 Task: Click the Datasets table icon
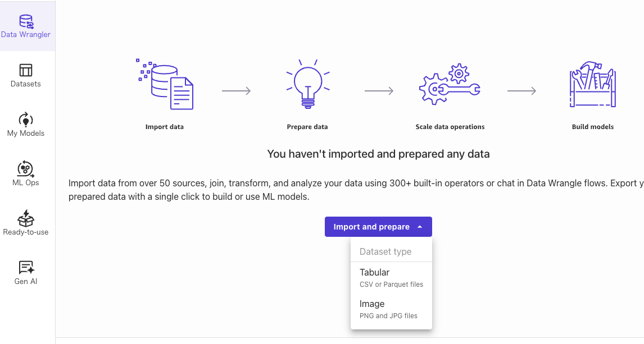click(x=25, y=70)
